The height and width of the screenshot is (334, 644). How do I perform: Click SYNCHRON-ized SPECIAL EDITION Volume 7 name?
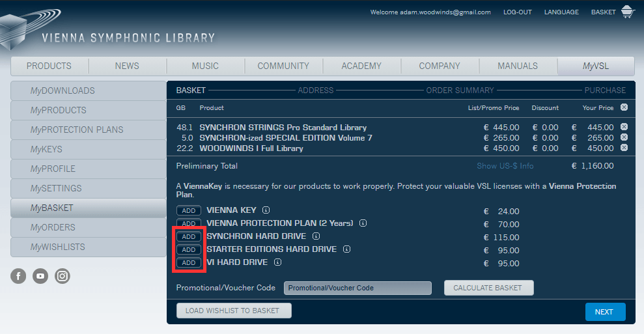point(286,137)
